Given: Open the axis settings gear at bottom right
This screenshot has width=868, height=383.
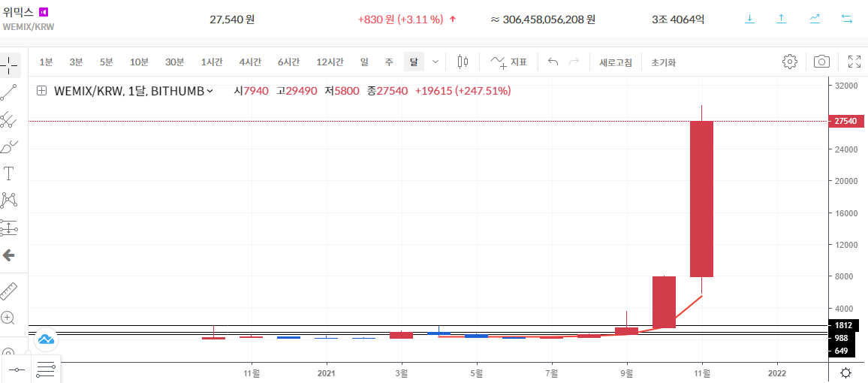Looking at the screenshot, I should click(x=846, y=372).
